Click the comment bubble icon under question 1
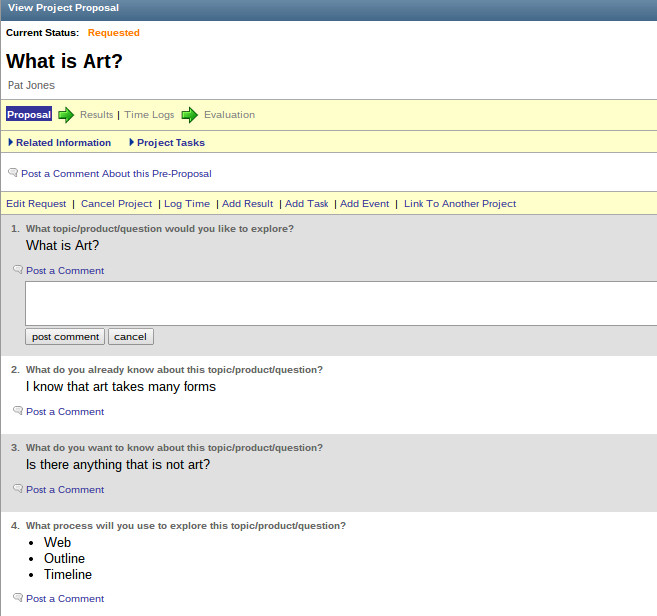 (18, 269)
